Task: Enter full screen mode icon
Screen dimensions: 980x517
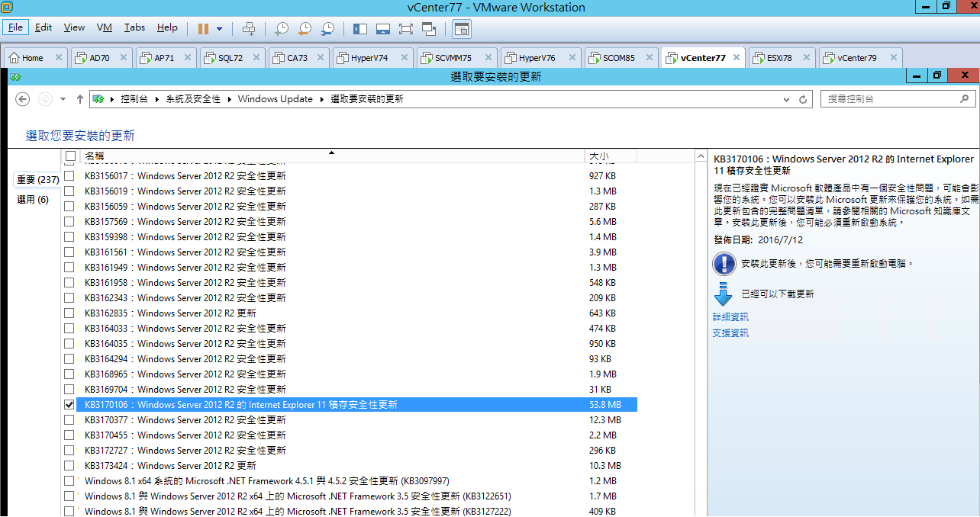Action: (x=406, y=28)
